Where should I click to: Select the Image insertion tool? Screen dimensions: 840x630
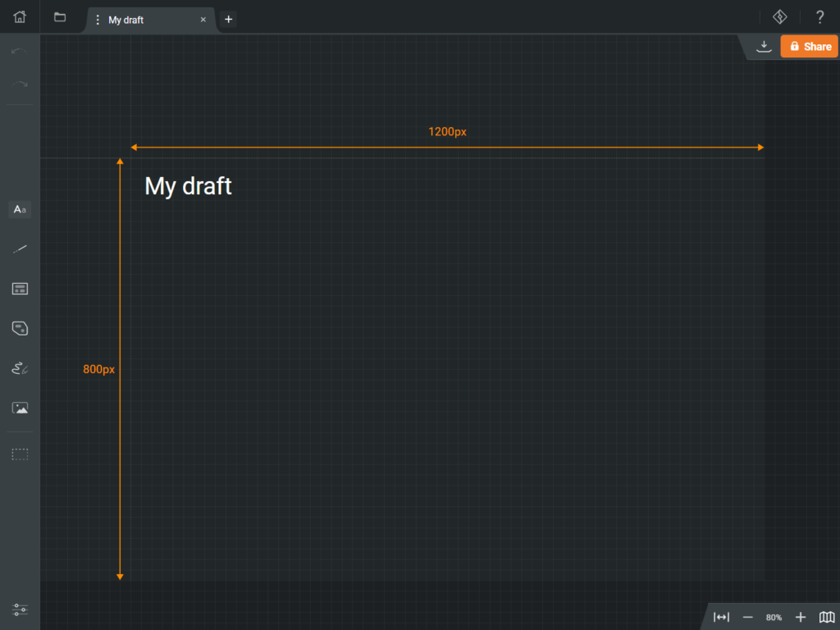(x=20, y=408)
